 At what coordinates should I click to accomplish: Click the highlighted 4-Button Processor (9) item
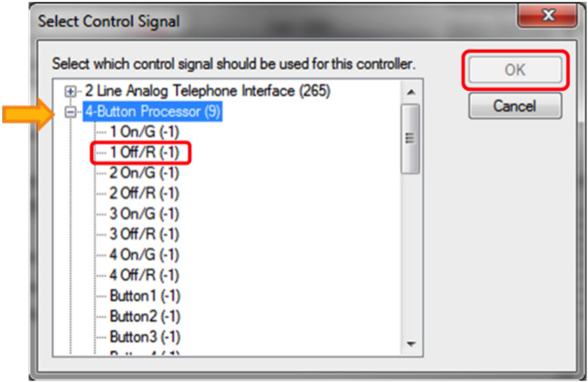click(x=152, y=112)
